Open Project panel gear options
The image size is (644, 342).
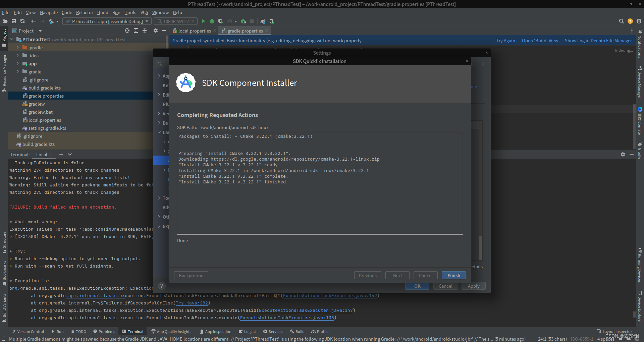155,31
